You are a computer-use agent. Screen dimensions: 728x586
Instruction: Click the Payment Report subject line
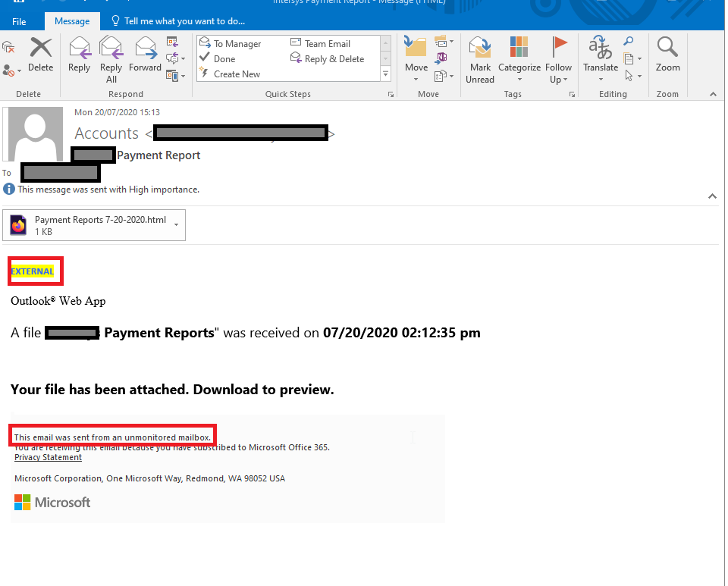[158, 155]
